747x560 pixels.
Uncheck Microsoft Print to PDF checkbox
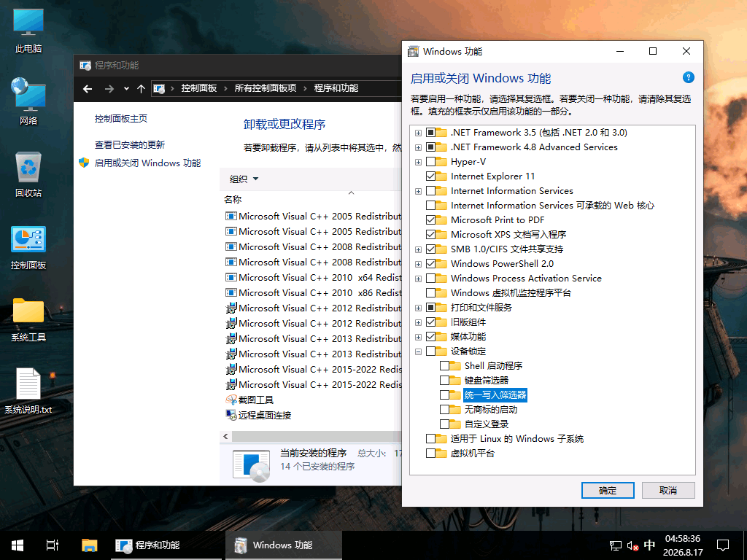click(x=430, y=220)
